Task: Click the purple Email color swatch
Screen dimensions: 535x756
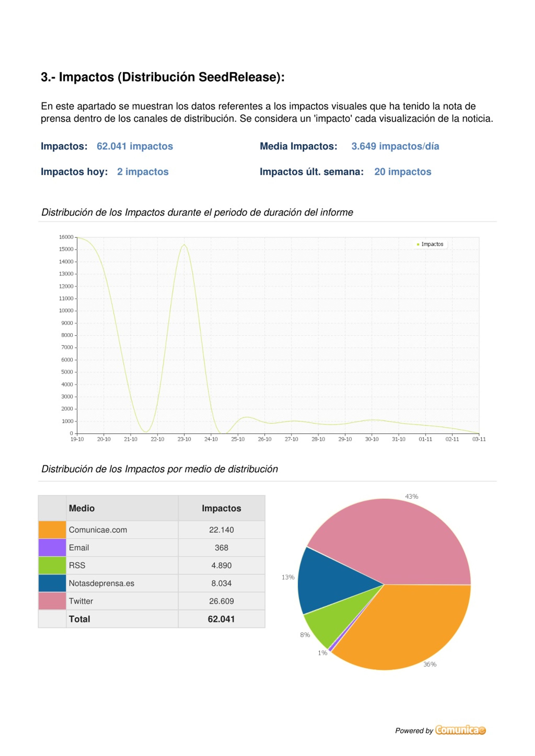Action: pos(52,548)
